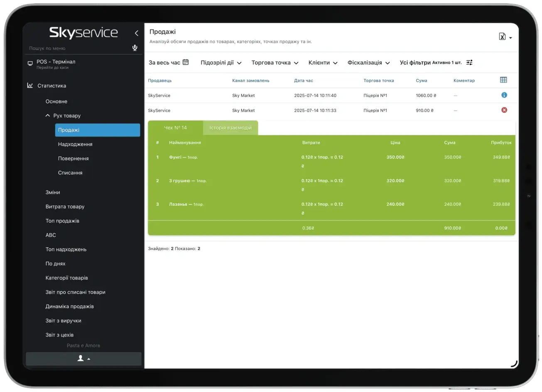This screenshot has width=542, height=392.
Task: Click red close icon on 910.00 row
Action: 504,110
